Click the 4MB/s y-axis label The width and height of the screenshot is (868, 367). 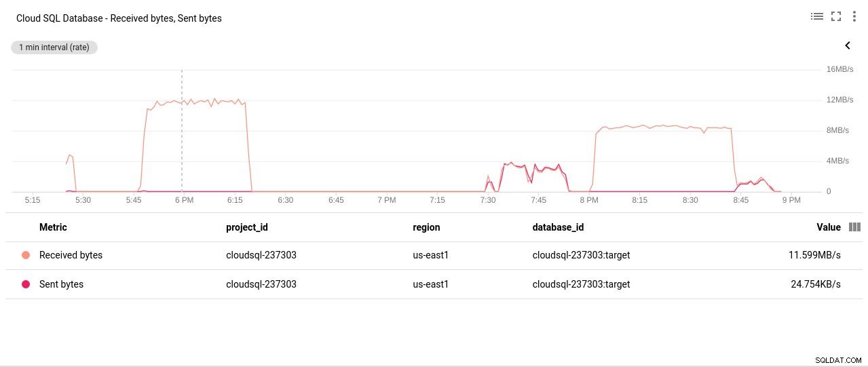click(837, 161)
